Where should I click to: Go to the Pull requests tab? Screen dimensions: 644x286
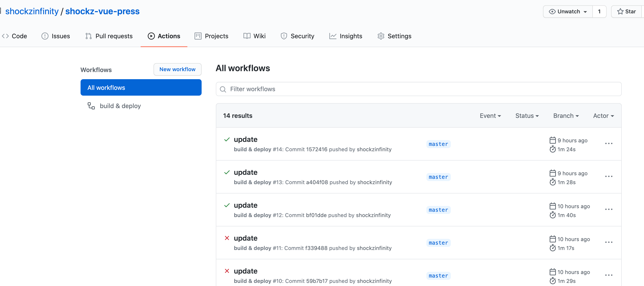pos(109,36)
